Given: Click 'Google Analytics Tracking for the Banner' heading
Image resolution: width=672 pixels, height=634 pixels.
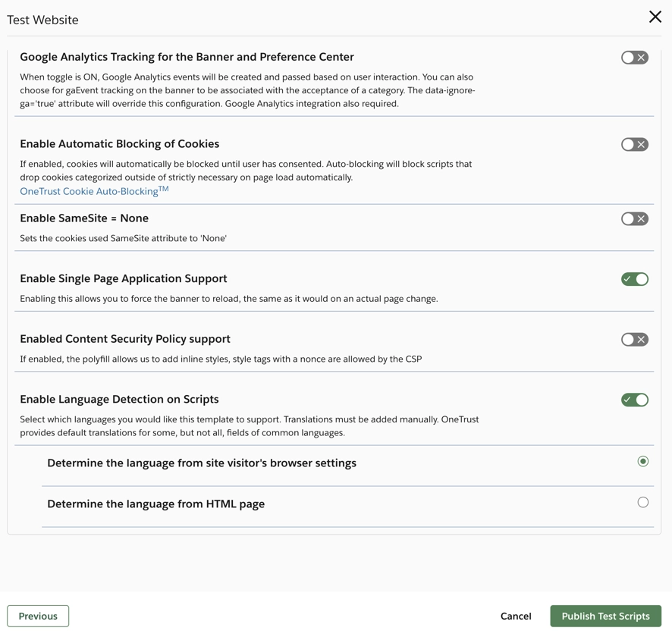Looking at the screenshot, I should click(187, 57).
